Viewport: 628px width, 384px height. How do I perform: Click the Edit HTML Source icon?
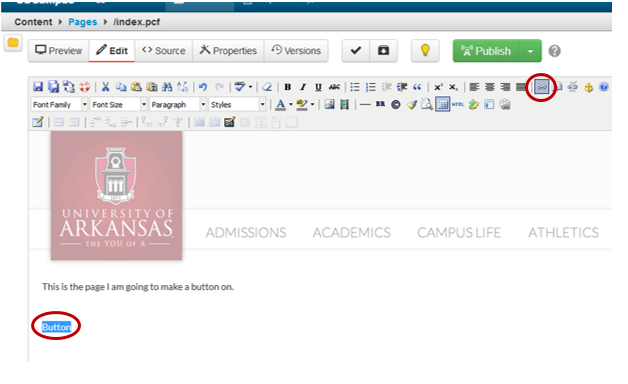pyautogui.click(x=458, y=105)
